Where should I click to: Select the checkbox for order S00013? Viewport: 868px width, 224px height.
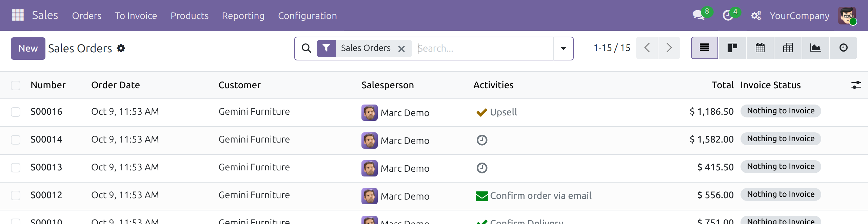click(x=16, y=167)
